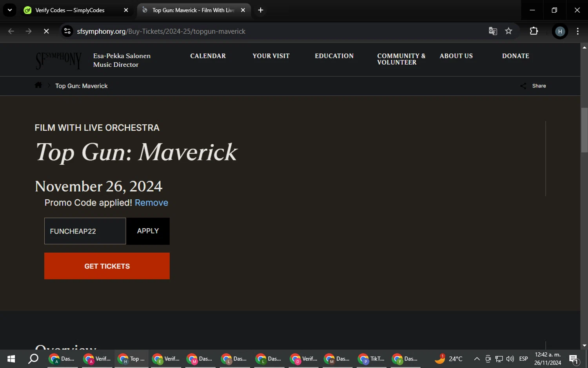Click the page vertical scrollbar thumb
Image resolution: width=588 pixels, height=368 pixels.
click(584, 130)
